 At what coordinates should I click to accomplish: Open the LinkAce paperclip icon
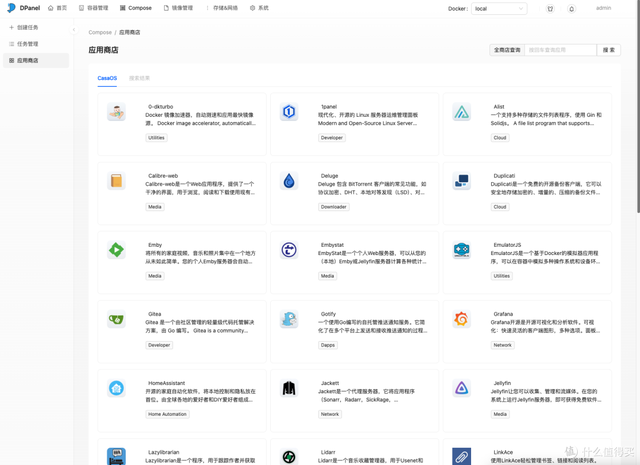(462, 456)
